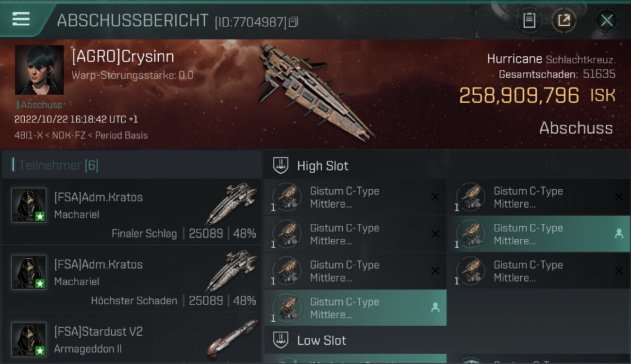Open the clipboard notes icon

click(529, 20)
